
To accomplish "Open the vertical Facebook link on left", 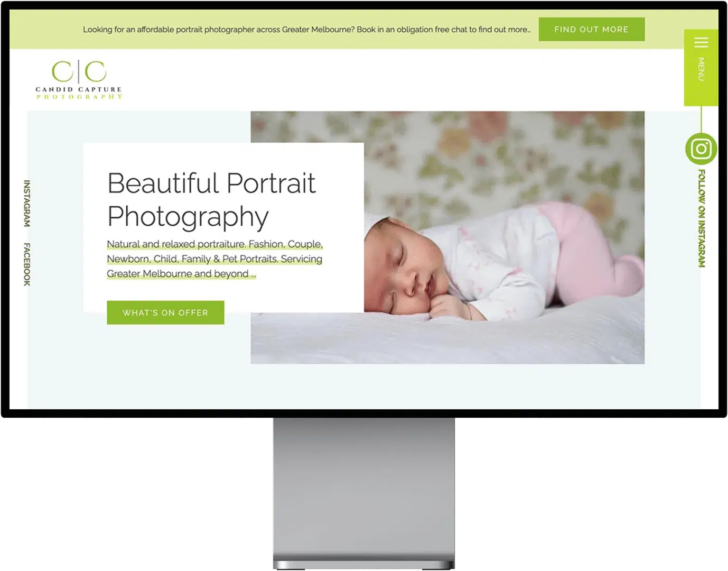I will (27, 264).
